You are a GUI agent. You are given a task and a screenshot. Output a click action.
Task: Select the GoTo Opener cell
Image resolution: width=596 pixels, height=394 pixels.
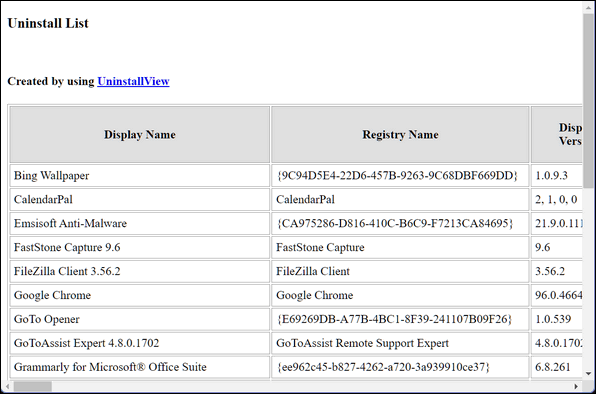pos(140,319)
